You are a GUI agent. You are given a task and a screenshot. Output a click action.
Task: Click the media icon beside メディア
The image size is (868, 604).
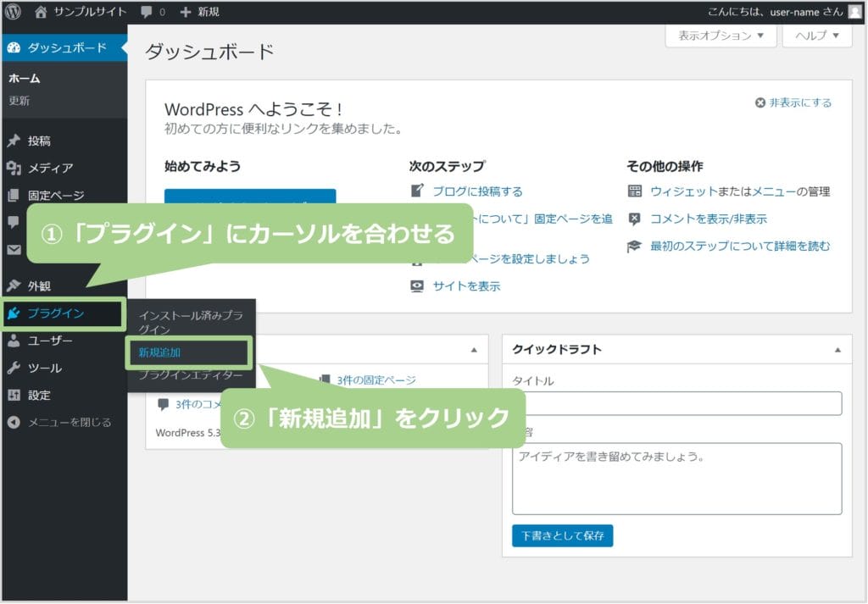pos(14,168)
